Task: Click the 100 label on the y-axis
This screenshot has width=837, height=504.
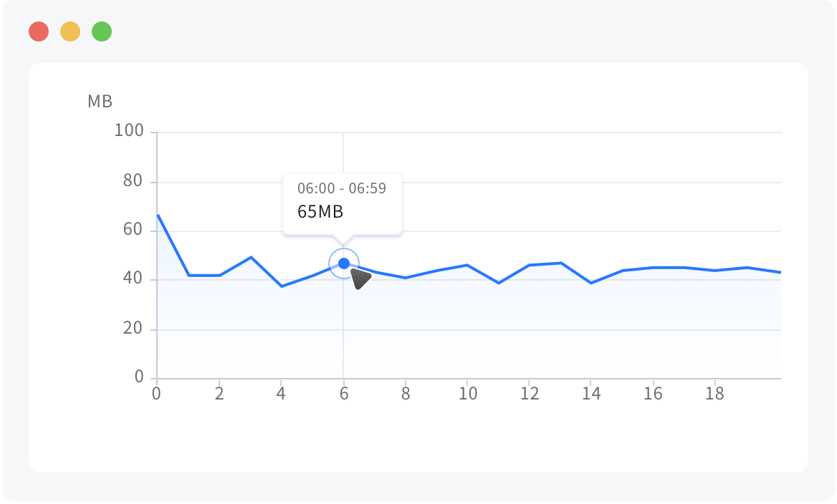Action: point(129,132)
